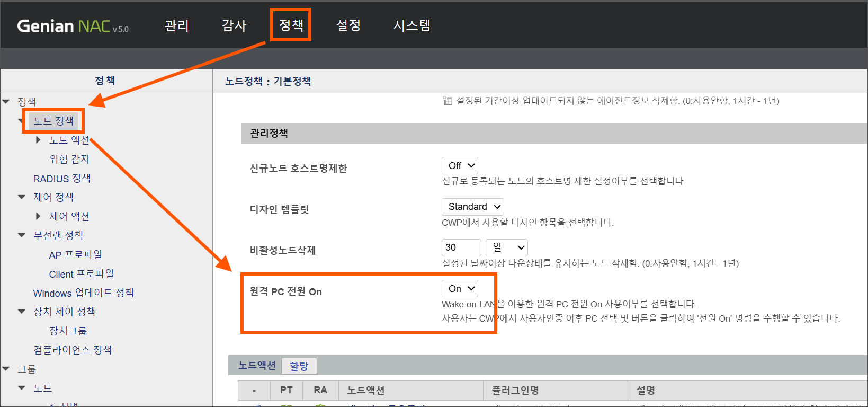Collapse the 무선랜 정책 node
The width and height of the screenshot is (868, 407).
click(x=22, y=235)
